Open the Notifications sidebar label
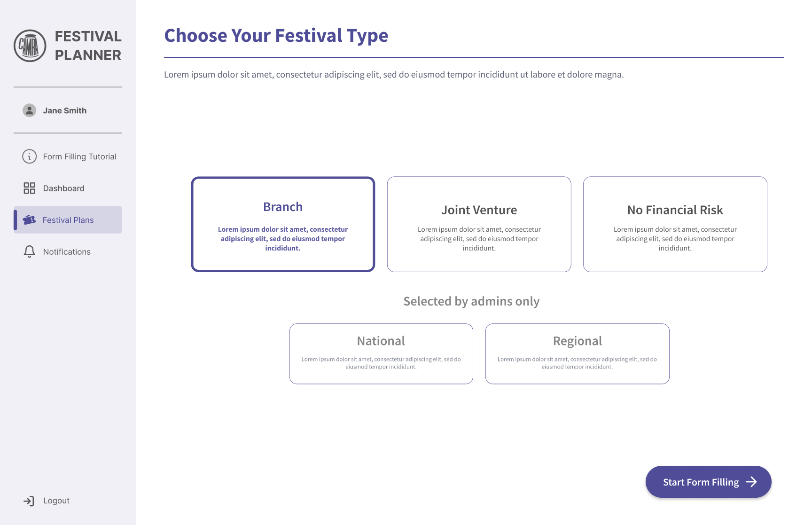 67,252
